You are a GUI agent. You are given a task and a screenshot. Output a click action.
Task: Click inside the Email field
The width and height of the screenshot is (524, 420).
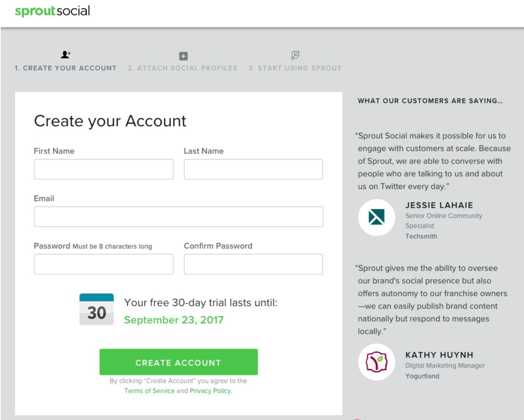(178, 217)
